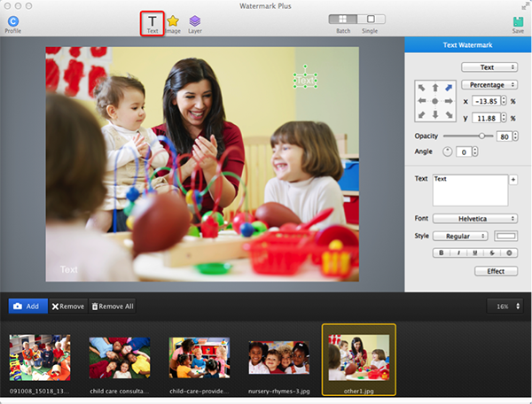Switch to Batch mode
Image resolution: width=532 pixels, height=404 pixels.
click(341, 19)
